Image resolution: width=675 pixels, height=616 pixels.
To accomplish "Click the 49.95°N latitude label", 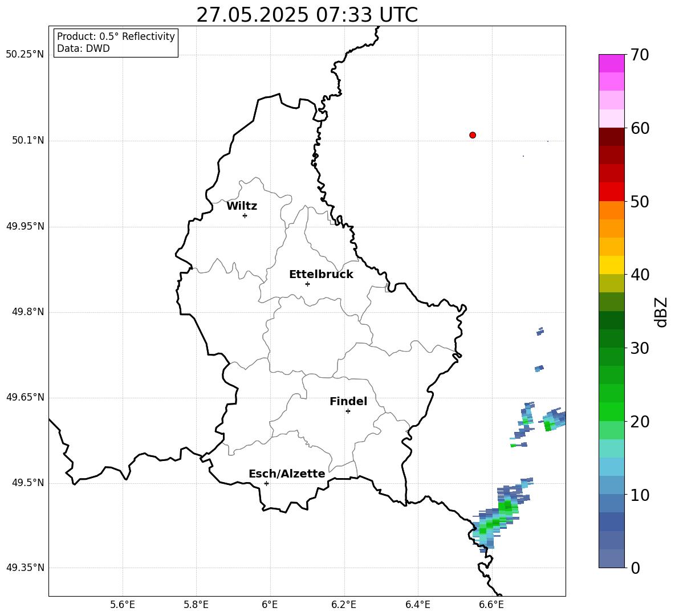I will (25, 226).
